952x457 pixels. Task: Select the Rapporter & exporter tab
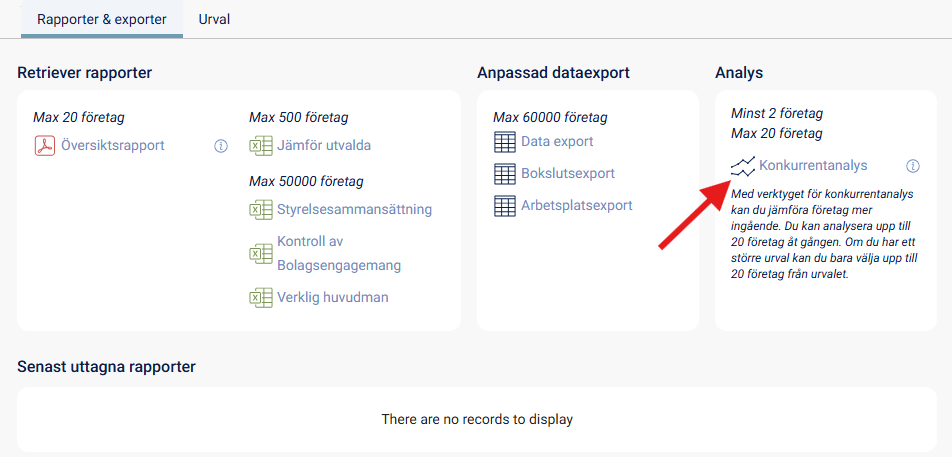102,19
